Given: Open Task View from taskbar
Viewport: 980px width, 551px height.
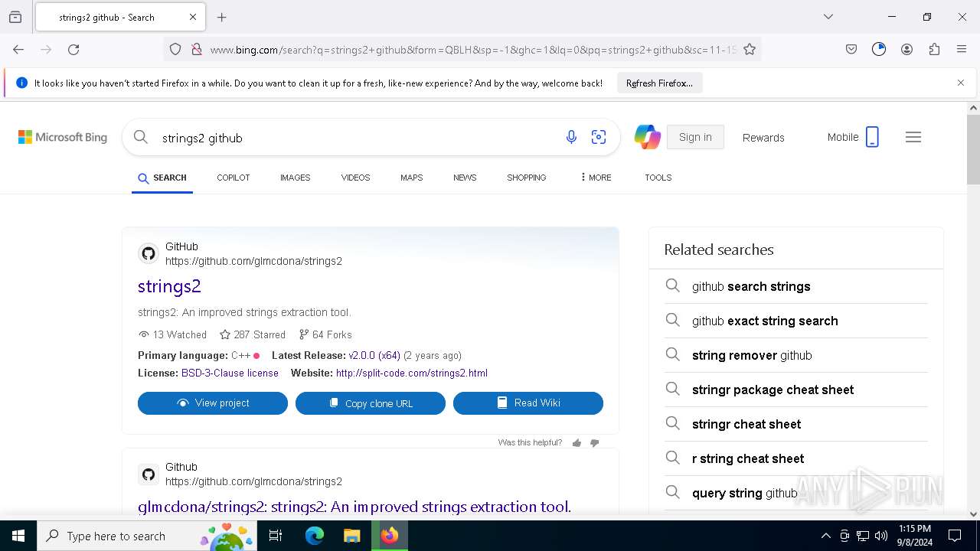Looking at the screenshot, I should pos(276,536).
